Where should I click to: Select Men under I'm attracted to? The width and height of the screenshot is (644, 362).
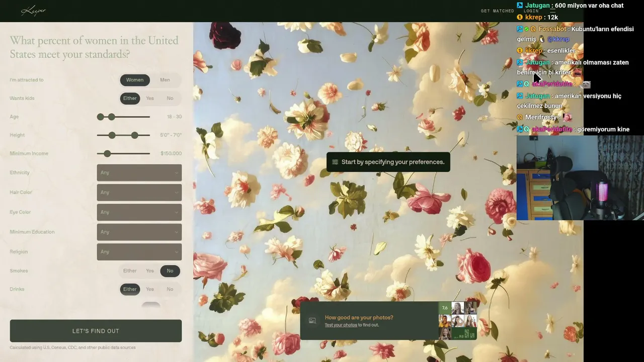165,80
